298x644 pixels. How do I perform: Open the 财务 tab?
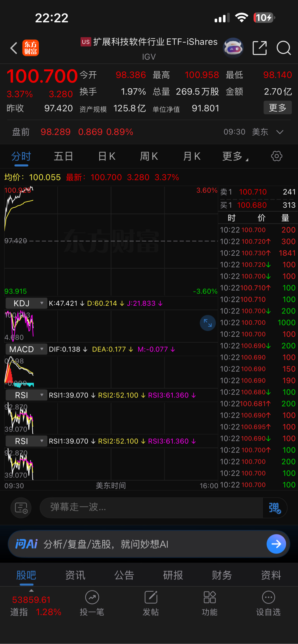(222, 575)
